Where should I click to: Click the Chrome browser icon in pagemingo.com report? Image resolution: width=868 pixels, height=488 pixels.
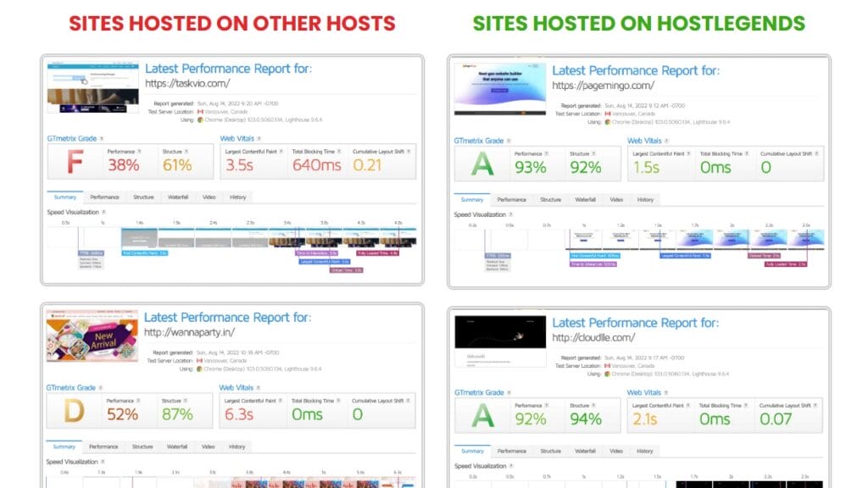click(x=608, y=122)
